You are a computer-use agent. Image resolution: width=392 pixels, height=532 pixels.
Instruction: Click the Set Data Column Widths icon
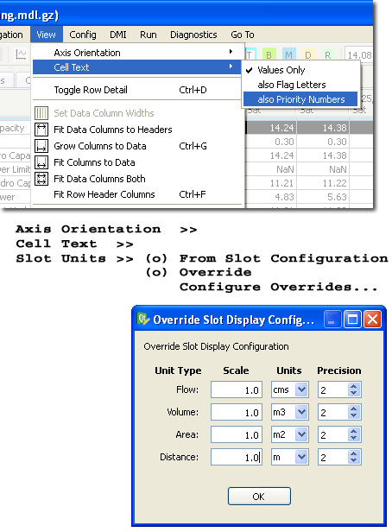[41, 113]
